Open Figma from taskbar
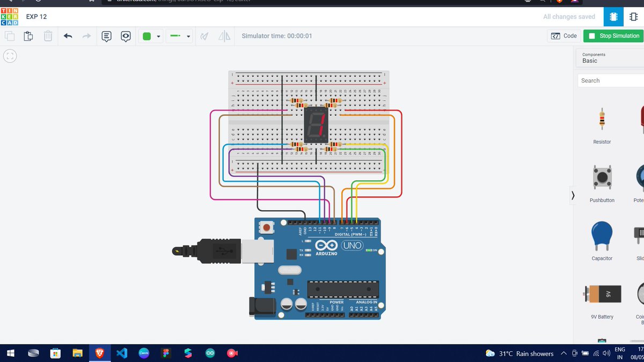This screenshot has width=644, height=362. pyautogui.click(x=166, y=353)
